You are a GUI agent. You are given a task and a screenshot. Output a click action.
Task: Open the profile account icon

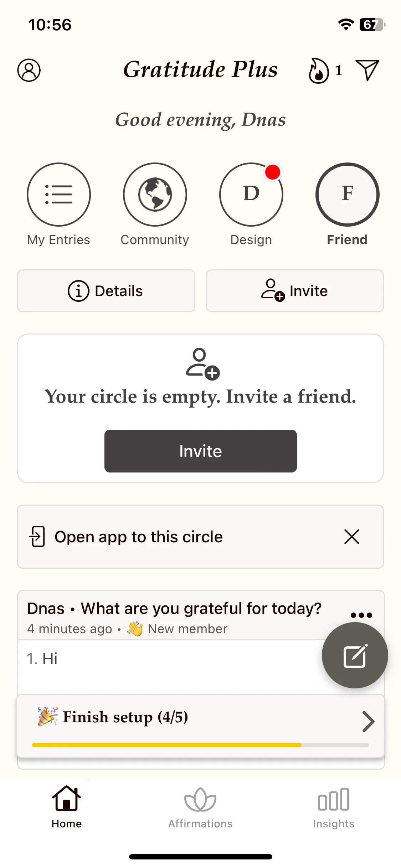[29, 70]
